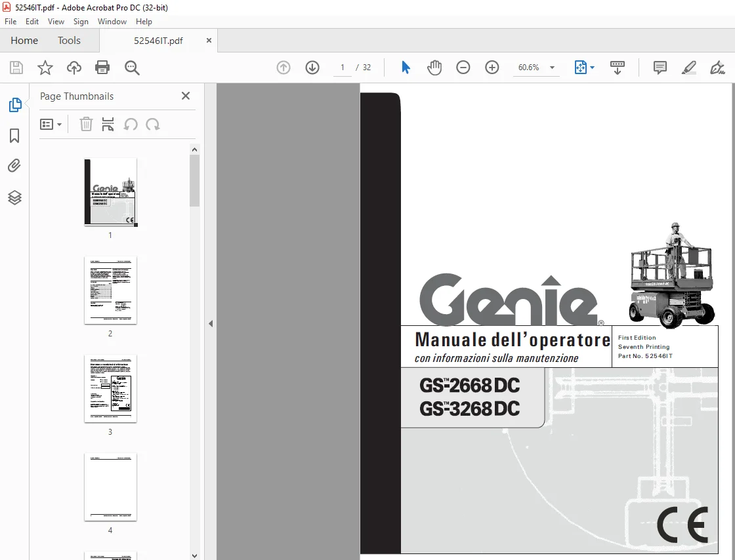Open the find text magnifier tool
The image size is (735, 560).
(132, 68)
